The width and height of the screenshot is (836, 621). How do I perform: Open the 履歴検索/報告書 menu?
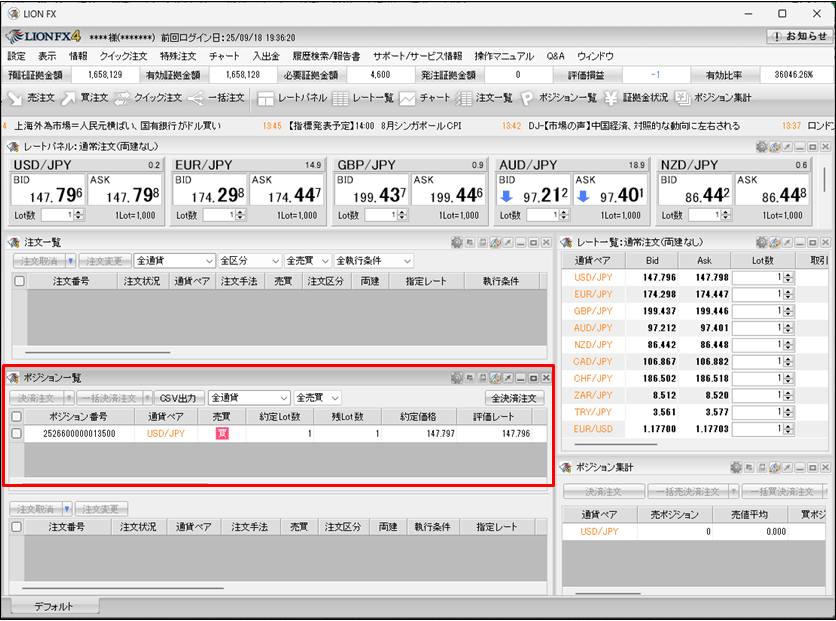pos(326,56)
